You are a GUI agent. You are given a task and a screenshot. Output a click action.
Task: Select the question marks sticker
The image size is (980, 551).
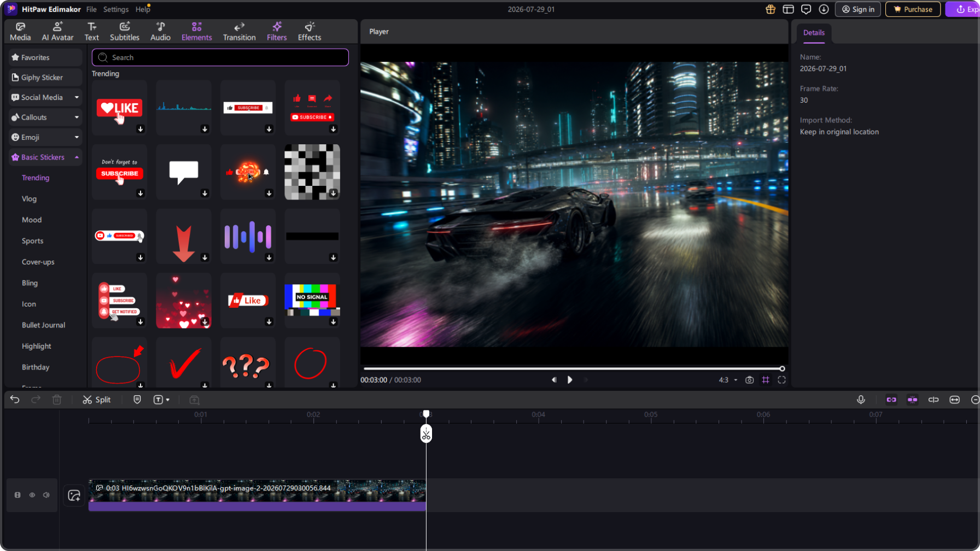248,362
